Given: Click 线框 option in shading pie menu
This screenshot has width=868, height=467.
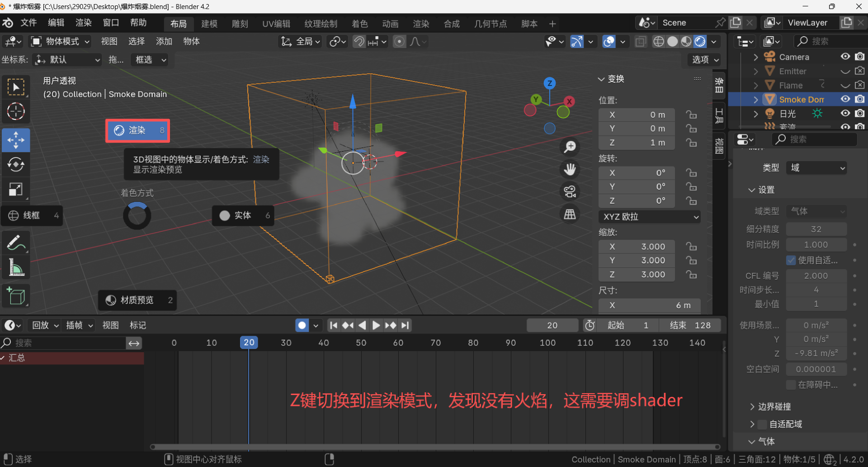Looking at the screenshot, I should (x=32, y=215).
